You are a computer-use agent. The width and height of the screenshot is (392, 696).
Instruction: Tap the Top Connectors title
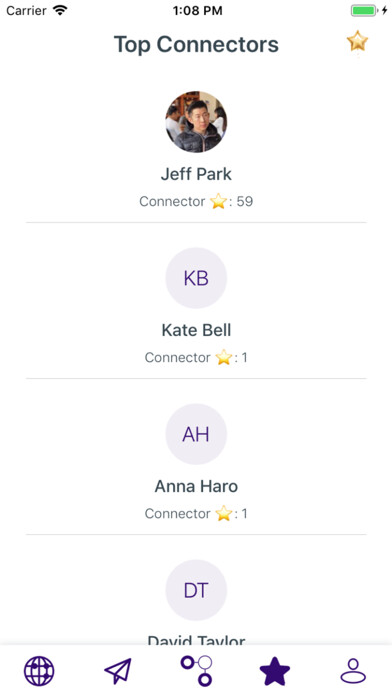click(x=196, y=44)
